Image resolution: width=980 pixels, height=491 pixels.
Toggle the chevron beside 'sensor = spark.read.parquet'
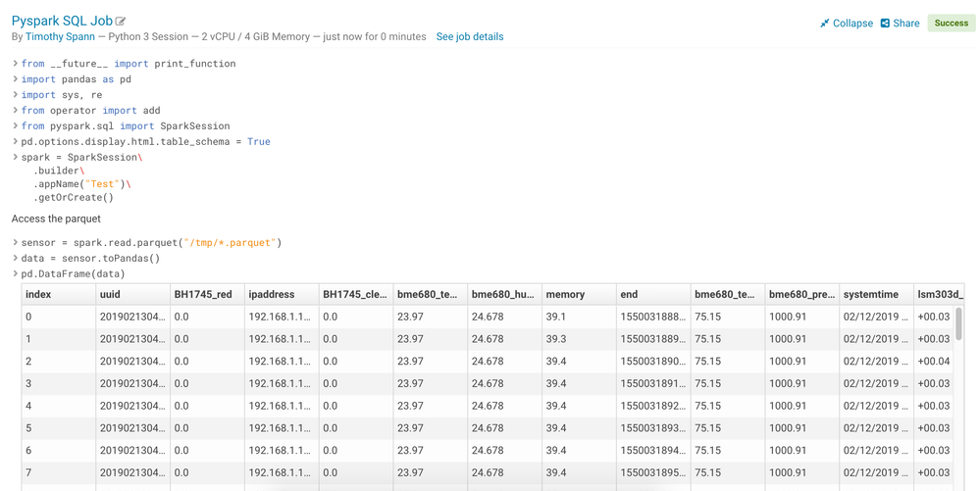(16, 242)
